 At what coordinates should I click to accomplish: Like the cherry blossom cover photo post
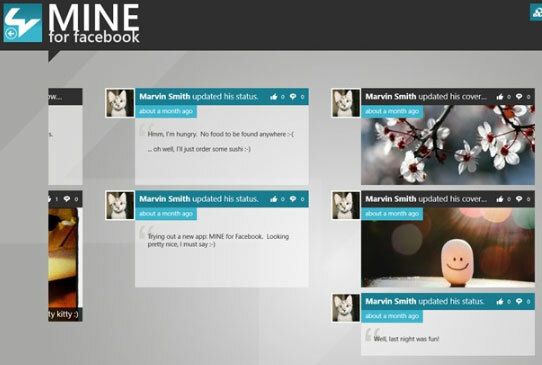tap(500, 97)
